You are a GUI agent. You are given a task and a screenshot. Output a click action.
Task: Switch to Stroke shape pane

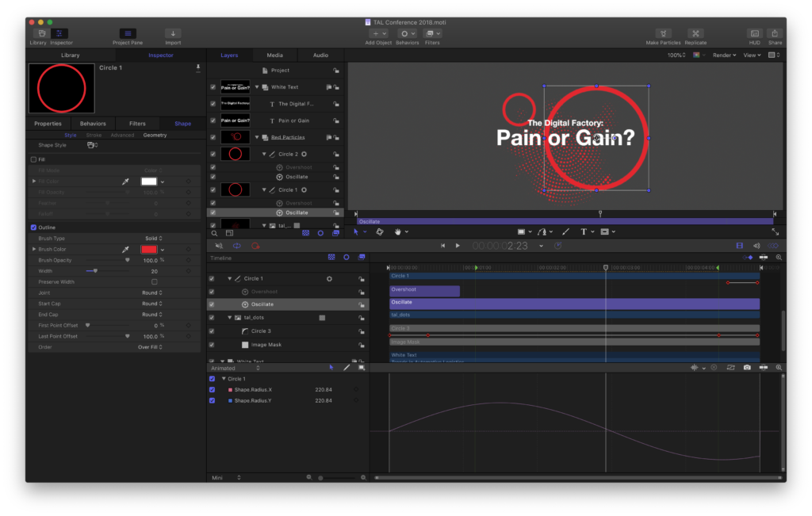point(94,135)
